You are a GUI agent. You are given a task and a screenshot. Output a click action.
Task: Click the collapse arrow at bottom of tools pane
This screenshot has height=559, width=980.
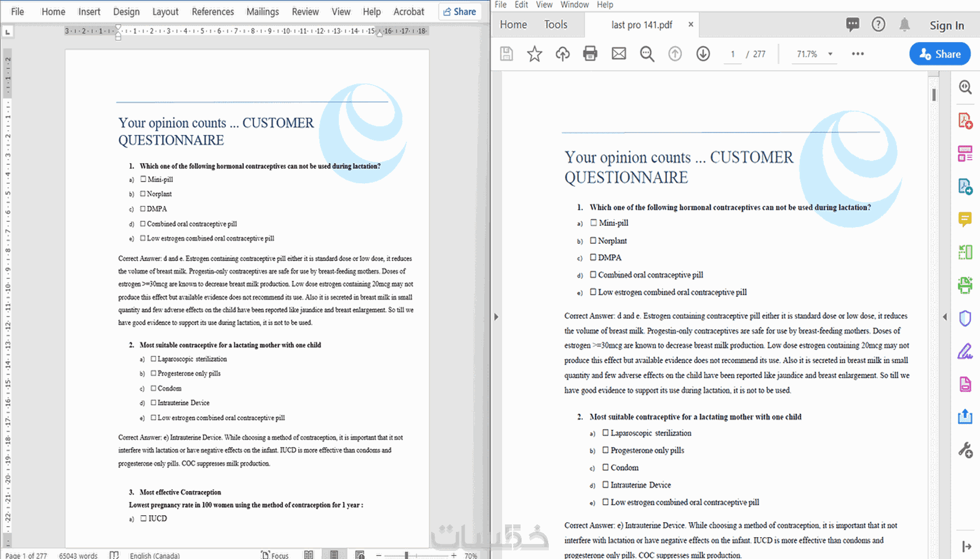[x=966, y=546]
